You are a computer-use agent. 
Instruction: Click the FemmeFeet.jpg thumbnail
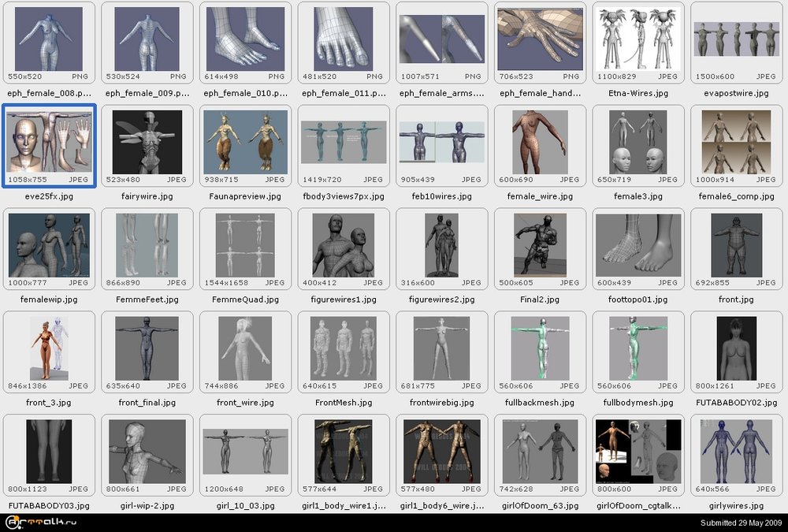pyautogui.click(x=147, y=245)
